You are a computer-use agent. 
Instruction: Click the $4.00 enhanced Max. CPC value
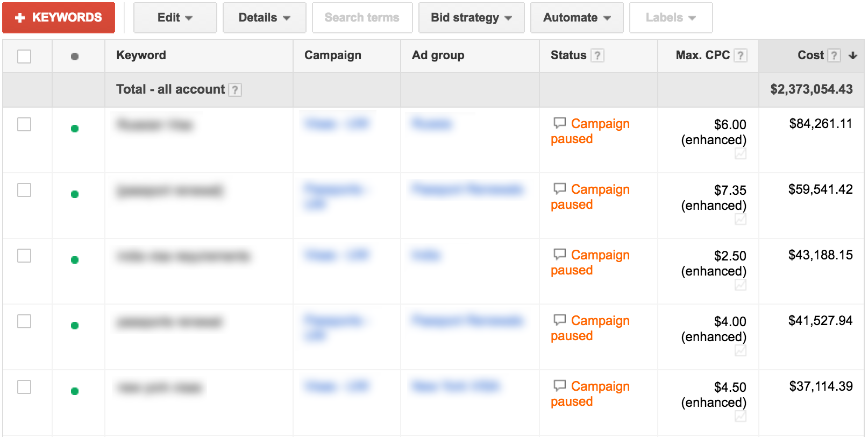click(x=714, y=329)
